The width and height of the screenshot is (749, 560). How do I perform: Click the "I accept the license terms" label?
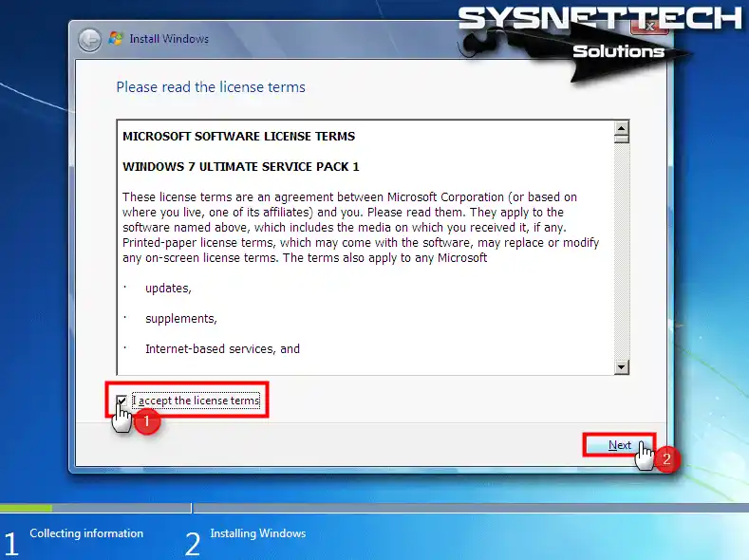pos(197,401)
